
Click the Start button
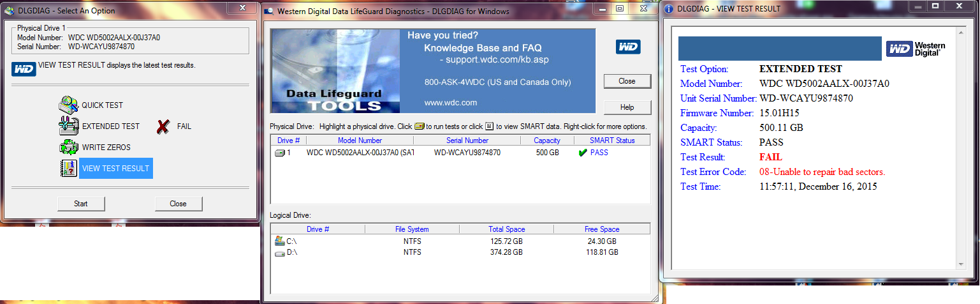pos(81,204)
